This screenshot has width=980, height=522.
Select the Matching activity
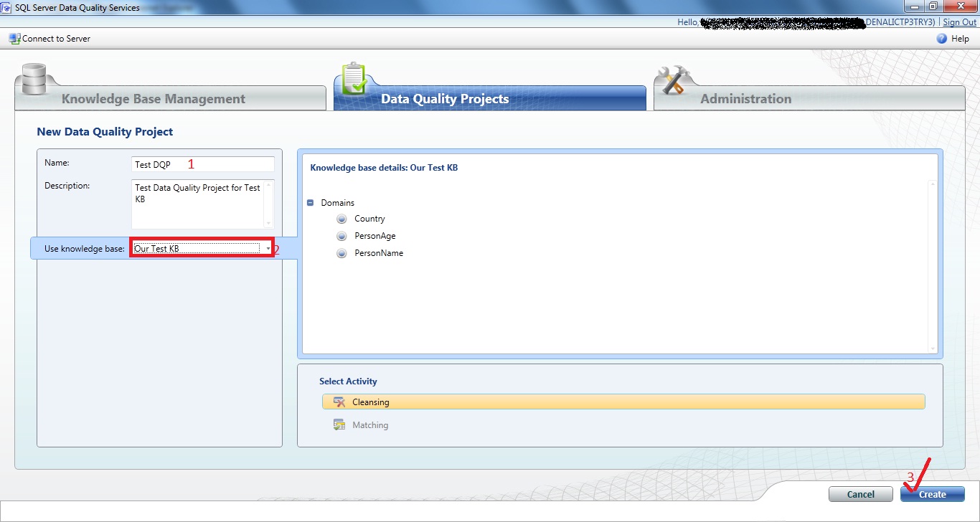[x=623, y=425]
